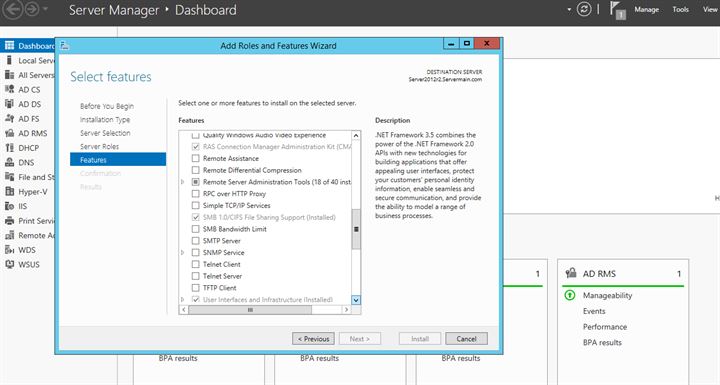Tick the Remote Assistance checkbox
This screenshot has height=385, width=720.
pos(196,159)
